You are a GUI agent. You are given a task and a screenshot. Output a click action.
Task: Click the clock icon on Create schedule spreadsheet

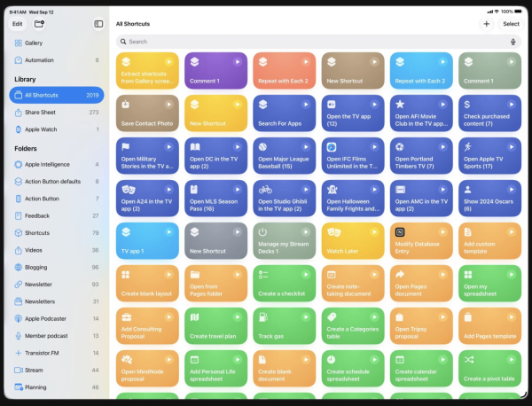click(331, 360)
